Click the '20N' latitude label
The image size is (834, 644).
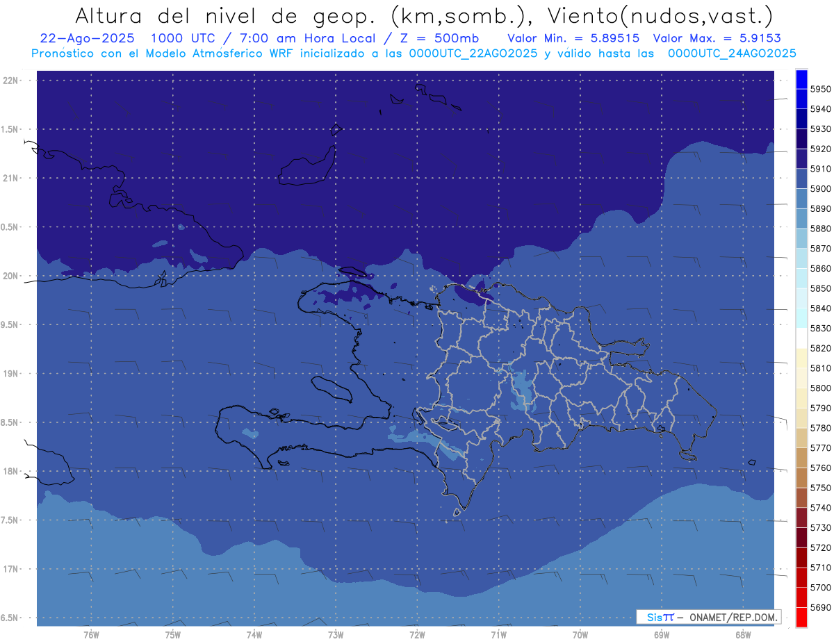10,276
